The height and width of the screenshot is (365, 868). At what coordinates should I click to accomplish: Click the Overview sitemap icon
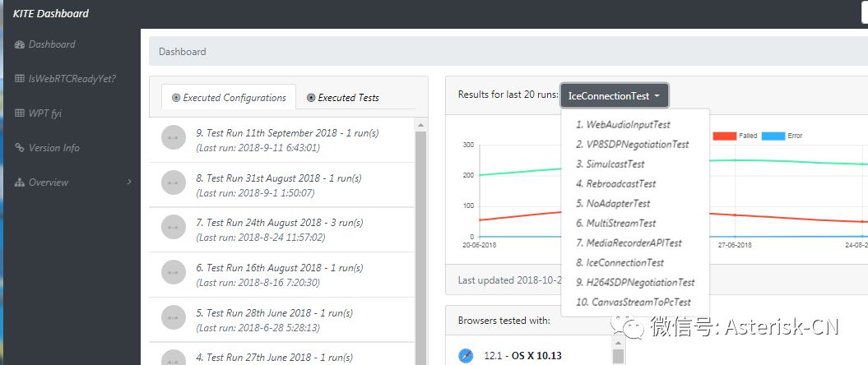point(20,182)
